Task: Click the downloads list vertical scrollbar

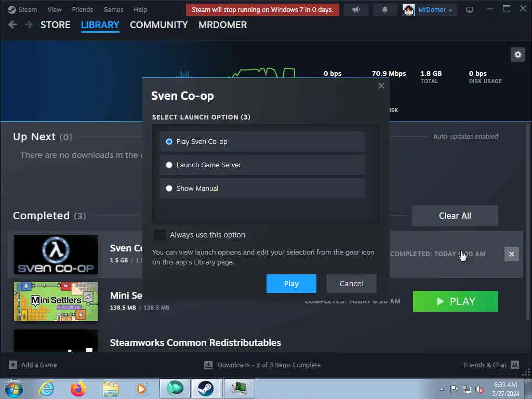Action: click(528, 222)
